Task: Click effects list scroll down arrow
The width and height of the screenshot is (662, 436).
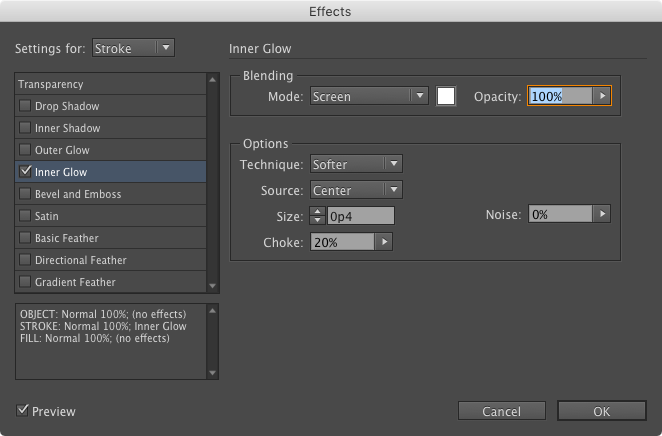Action: pos(212,286)
